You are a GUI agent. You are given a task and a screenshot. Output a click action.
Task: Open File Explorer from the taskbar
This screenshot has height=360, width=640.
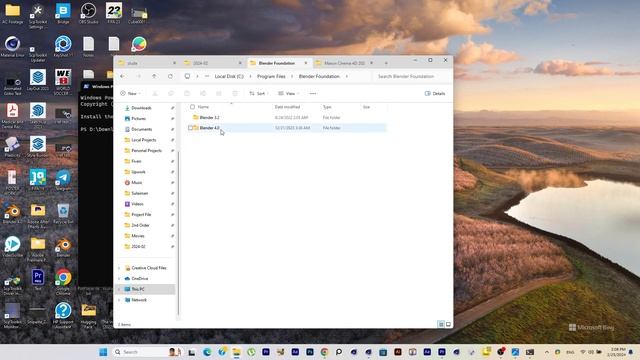pos(236,352)
